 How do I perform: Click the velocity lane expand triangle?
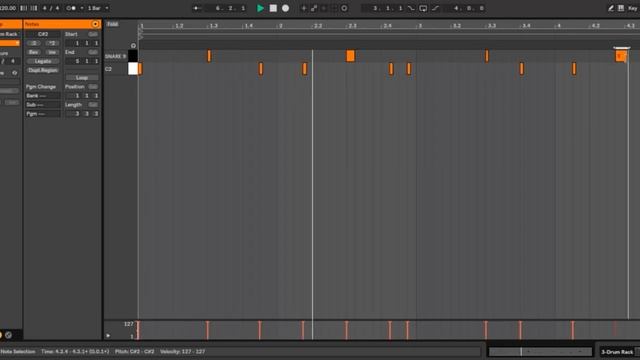coord(108,336)
